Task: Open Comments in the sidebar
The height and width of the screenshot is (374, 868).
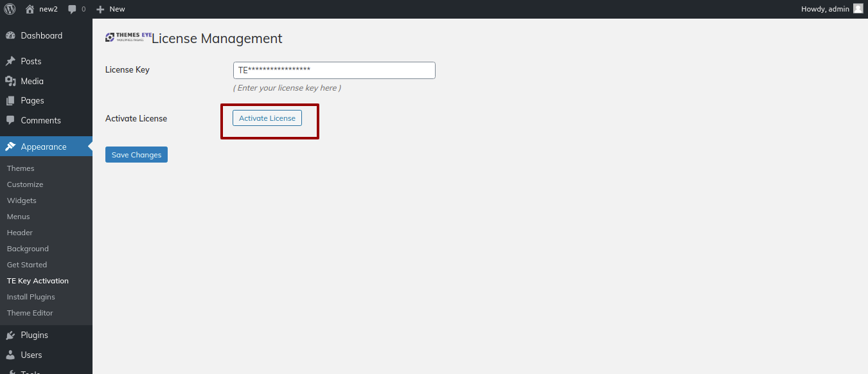Action: [40, 120]
